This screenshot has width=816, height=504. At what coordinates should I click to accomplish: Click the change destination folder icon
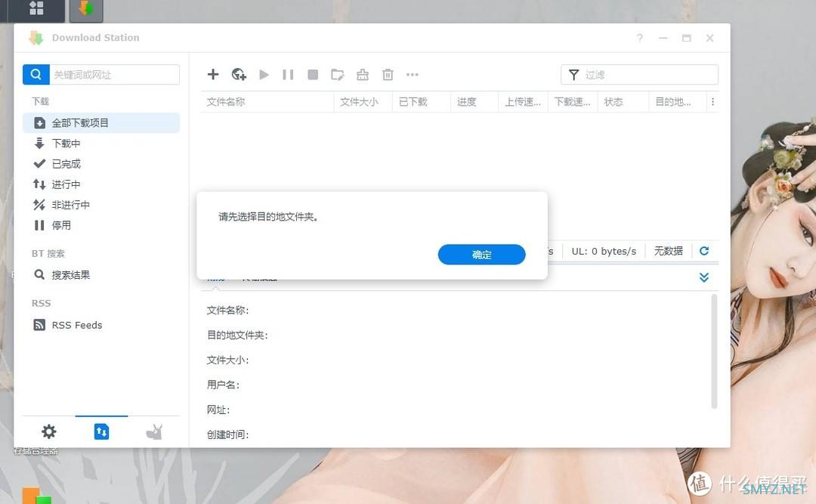coord(338,74)
